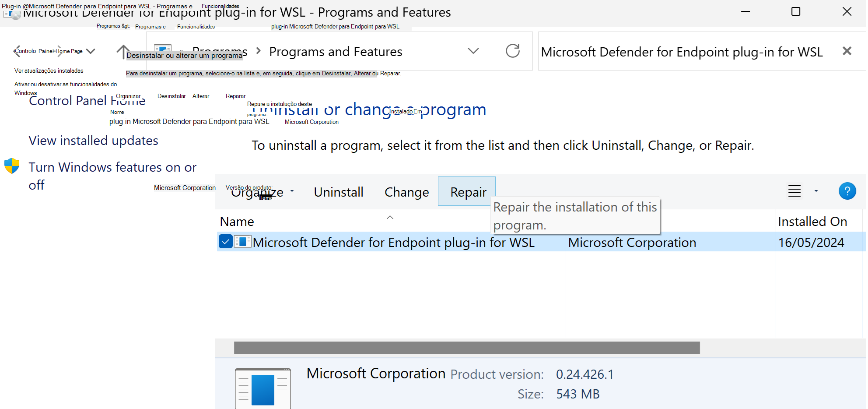Sort by the Name column header

[x=237, y=222]
